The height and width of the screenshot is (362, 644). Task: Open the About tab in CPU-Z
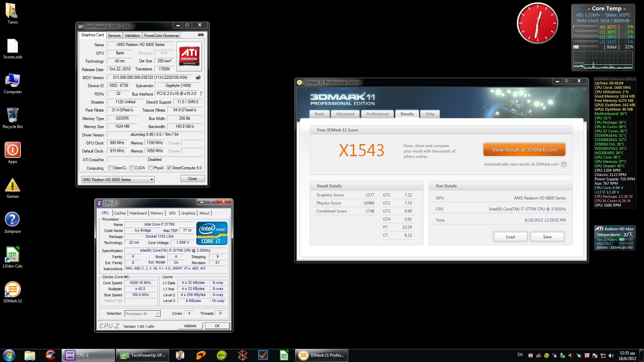[204, 213]
